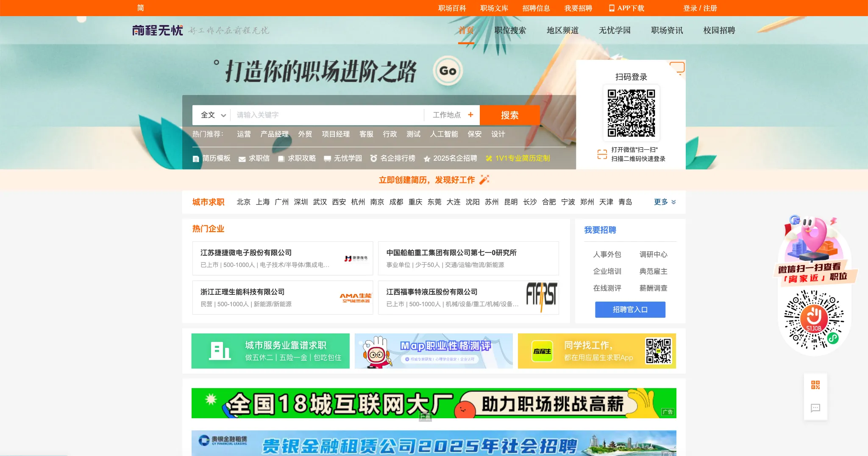
Task: Switch login mode via corner computer icon
Action: (x=677, y=68)
